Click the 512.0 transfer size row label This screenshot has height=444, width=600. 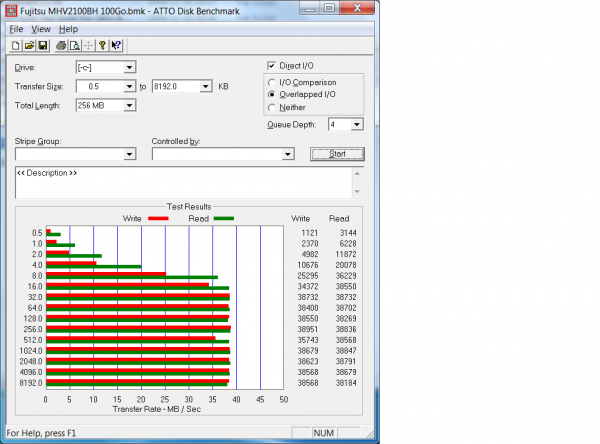33,340
